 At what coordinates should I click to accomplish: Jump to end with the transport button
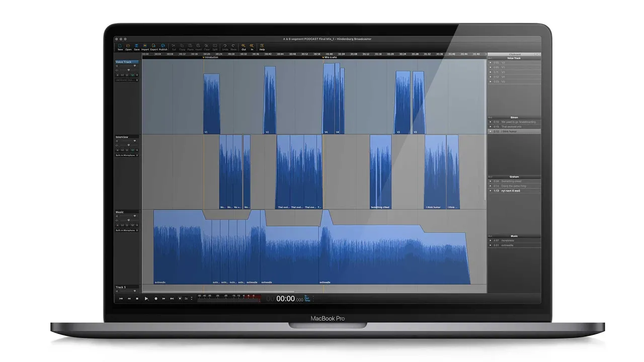pos(172,299)
